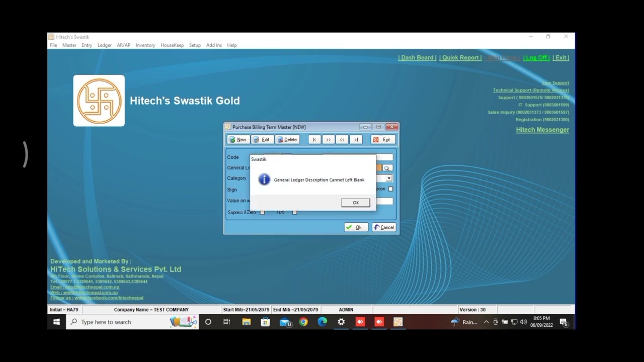Screen dimensions: 644x362
Task: Click the taskbar search box
Action: (132, 322)
